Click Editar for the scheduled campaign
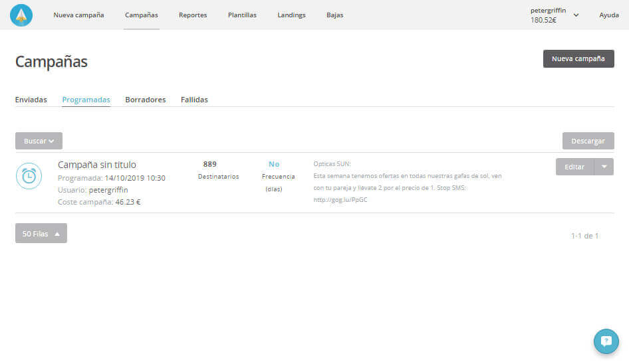 [x=574, y=167]
